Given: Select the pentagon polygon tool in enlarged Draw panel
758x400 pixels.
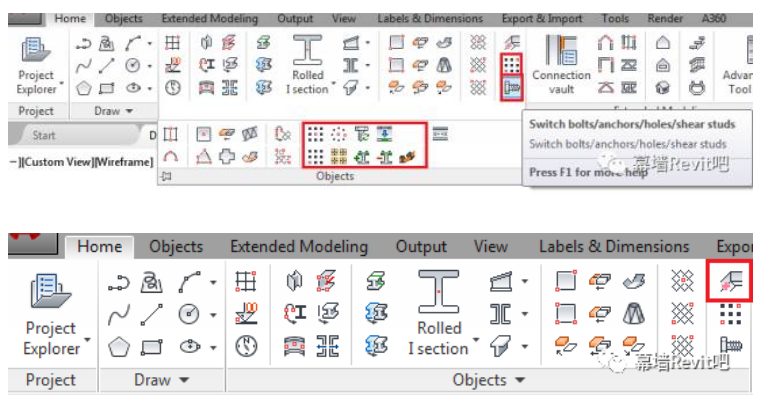Looking at the screenshot, I should pos(119,348).
